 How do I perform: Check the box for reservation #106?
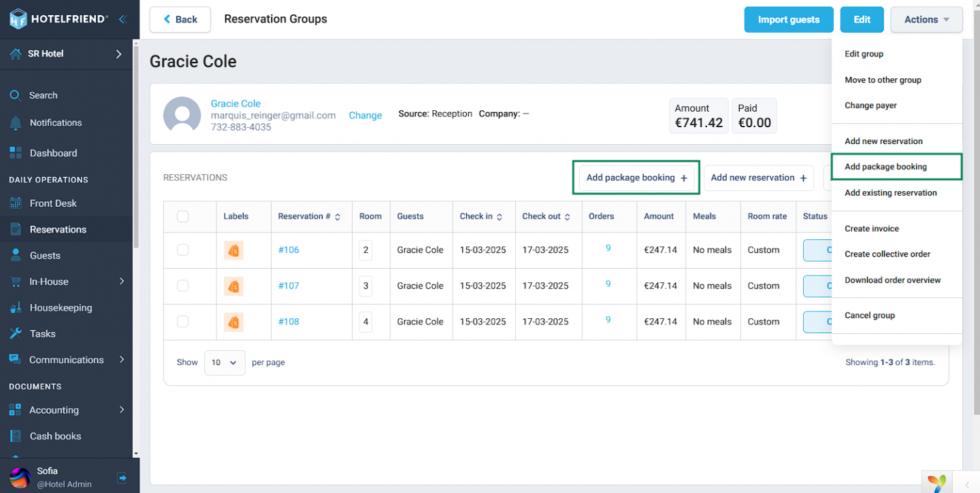182,250
